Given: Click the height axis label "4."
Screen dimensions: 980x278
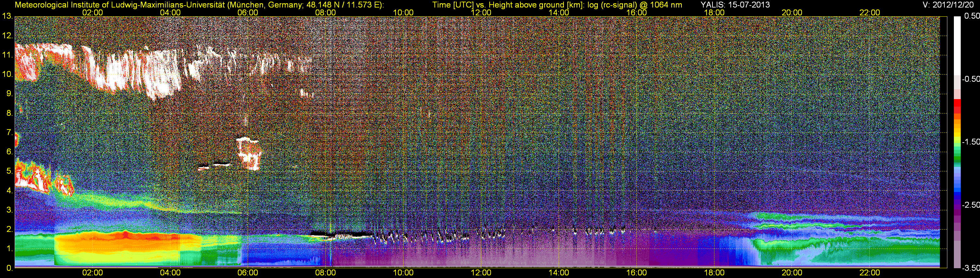Looking at the screenshot, I should pos(9,191).
